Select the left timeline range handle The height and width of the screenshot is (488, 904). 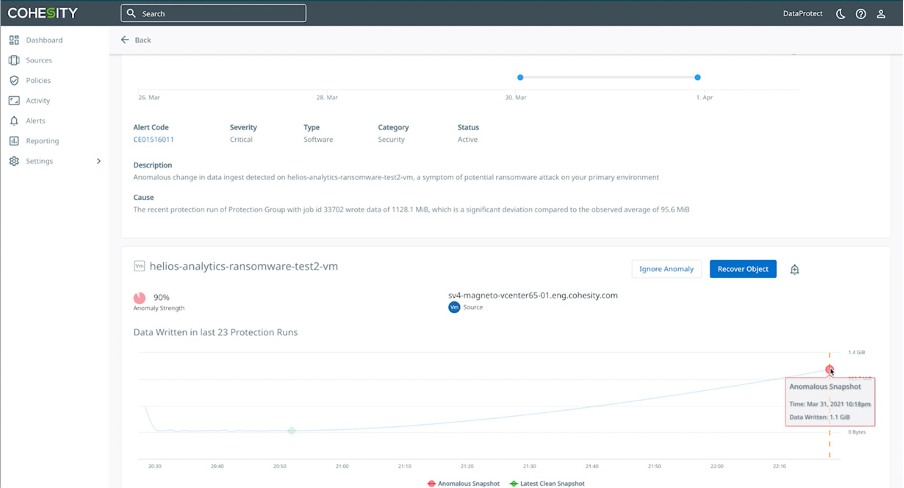[520, 77]
